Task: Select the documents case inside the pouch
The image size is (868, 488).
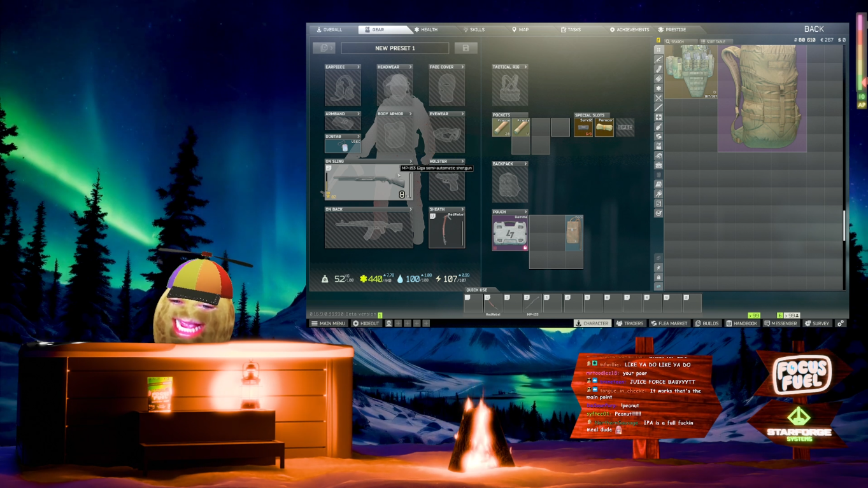Action: [574, 232]
